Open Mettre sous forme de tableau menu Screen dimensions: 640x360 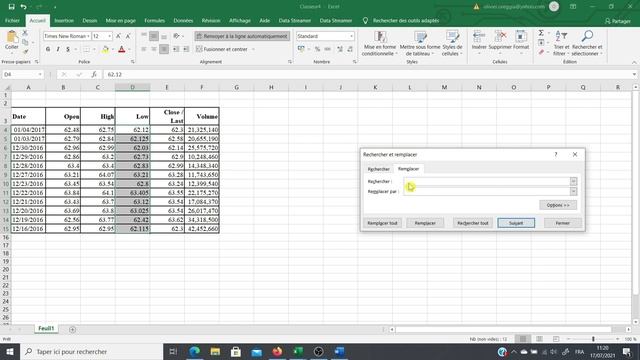pyautogui.click(x=420, y=43)
